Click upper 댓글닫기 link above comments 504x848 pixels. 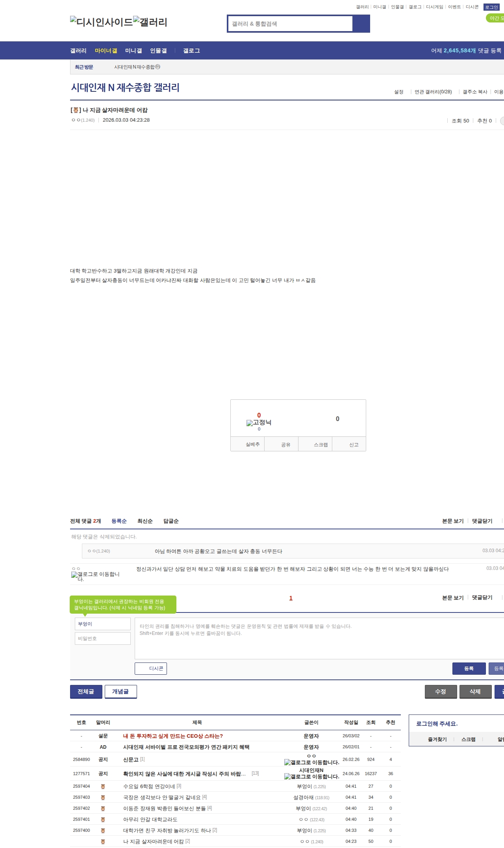[x=482, y=521]
